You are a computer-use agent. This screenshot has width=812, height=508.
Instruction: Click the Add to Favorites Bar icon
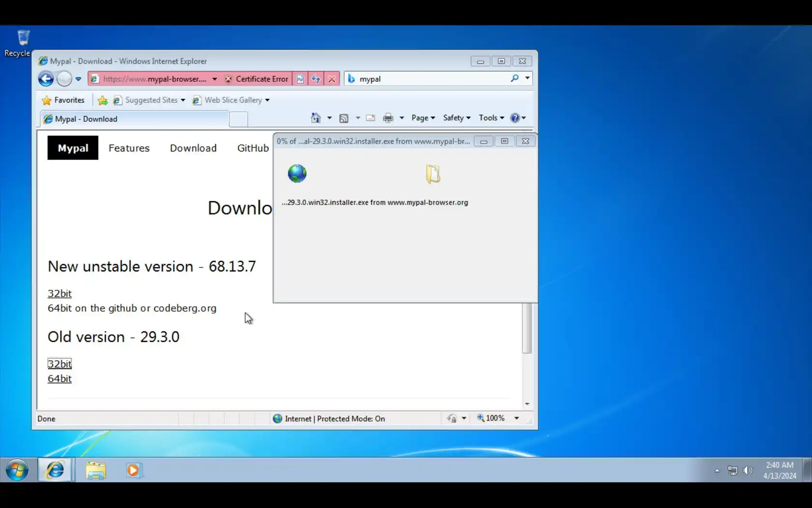coord(102,100)
